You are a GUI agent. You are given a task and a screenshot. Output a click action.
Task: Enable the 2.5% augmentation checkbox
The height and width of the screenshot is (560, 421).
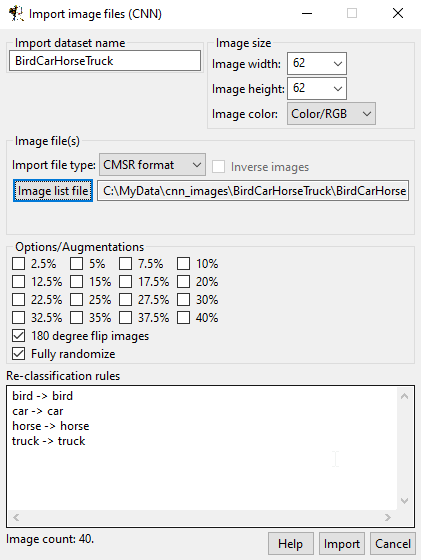pos(19,264)
